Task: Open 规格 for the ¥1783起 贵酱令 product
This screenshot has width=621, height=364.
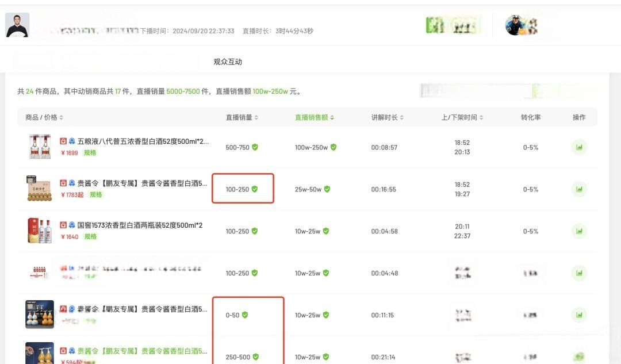Action: click(96, 195)
